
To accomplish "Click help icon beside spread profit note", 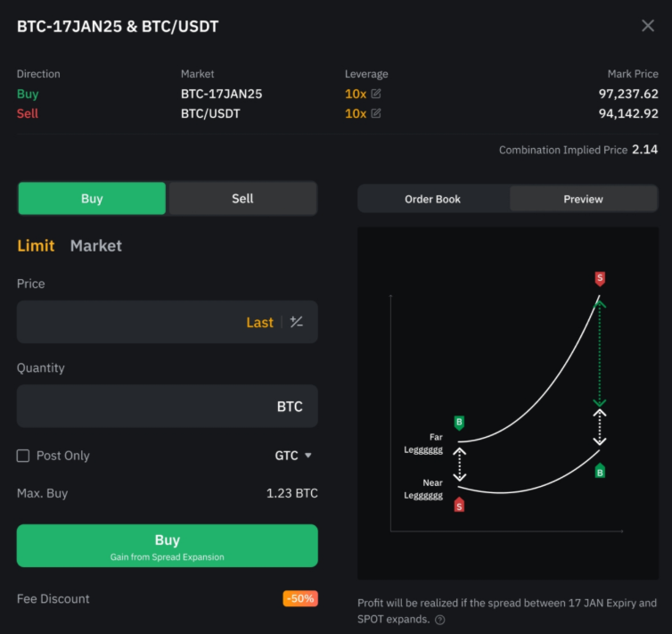I will [440, 620].
